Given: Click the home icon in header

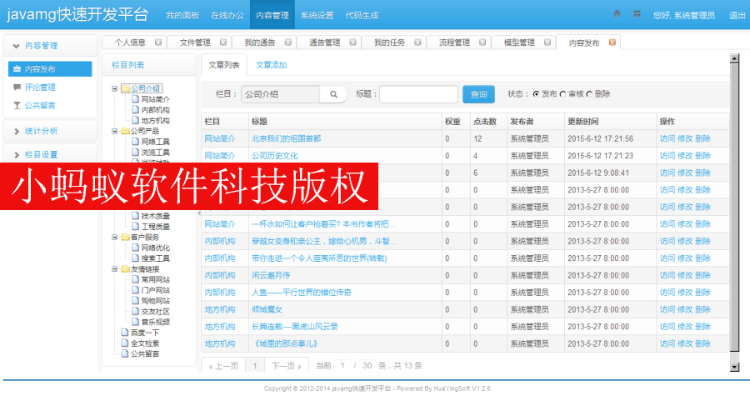Looking at the screenshot, I should click(617, 14).
